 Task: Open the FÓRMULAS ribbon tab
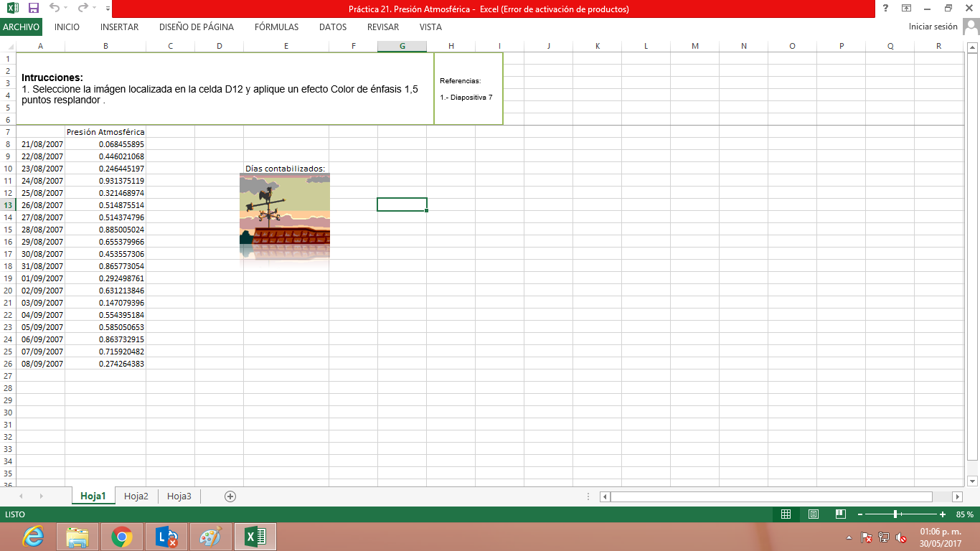(276, 27)
